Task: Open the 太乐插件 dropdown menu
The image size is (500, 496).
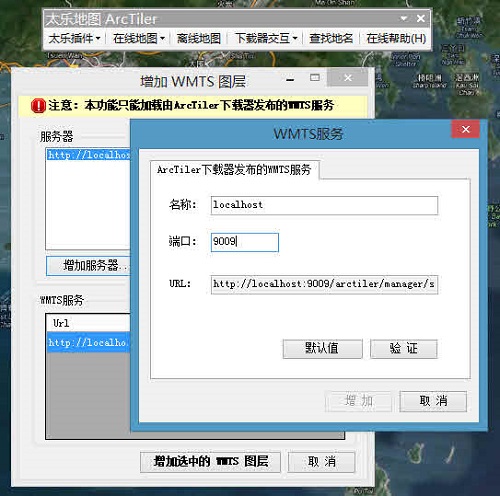Action: tap(74, 38)
